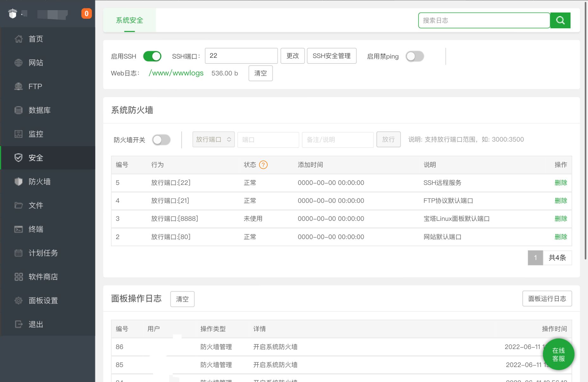Click the logout icon beside 退出
This screenshot has width=588, height=382.
point(19,324)
